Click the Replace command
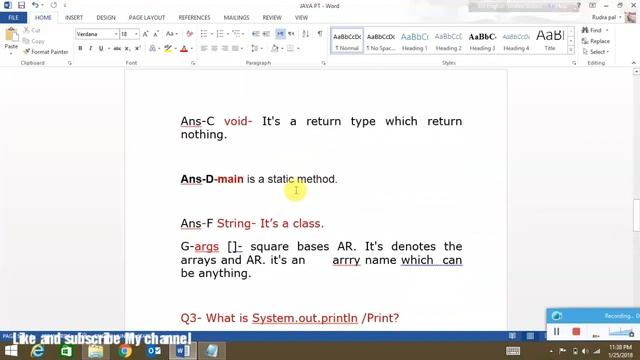 pyautogui.click(x=596, y=41)
